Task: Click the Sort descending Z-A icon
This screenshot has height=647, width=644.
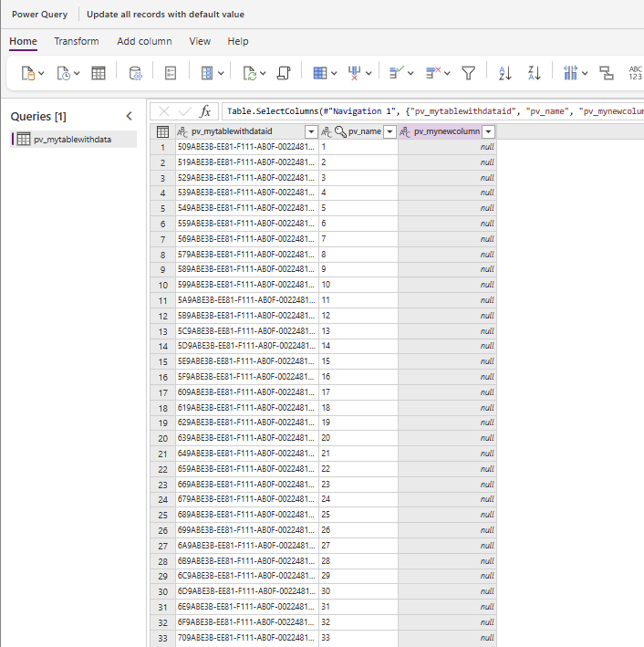Action: [535, 73]
